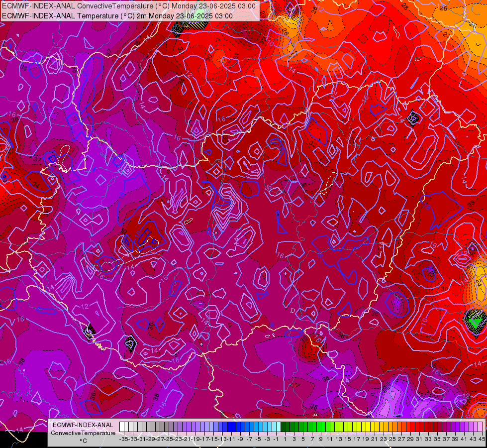Image resolution: width=487 pixels, height=448 pixels.
Task: Click the -15 value on the legend scale
Action: 214,439
